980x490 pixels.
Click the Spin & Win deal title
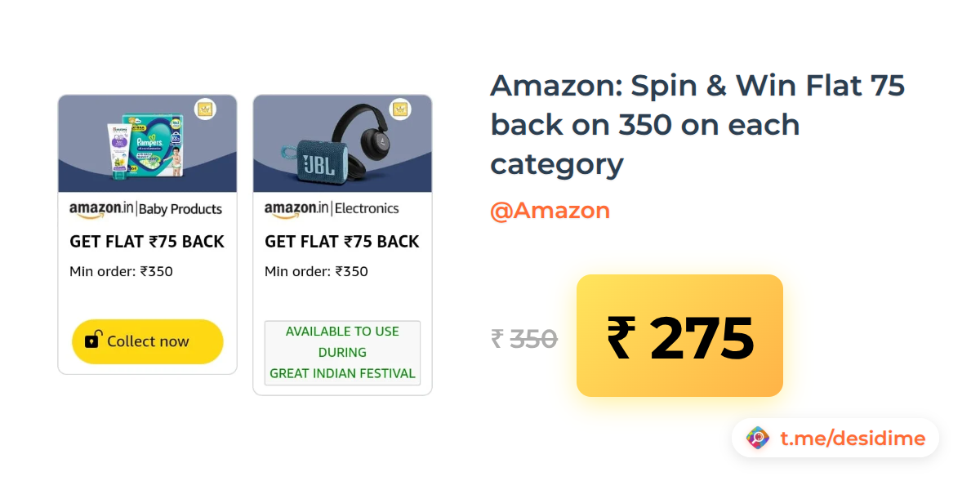(x=697, y=124)
